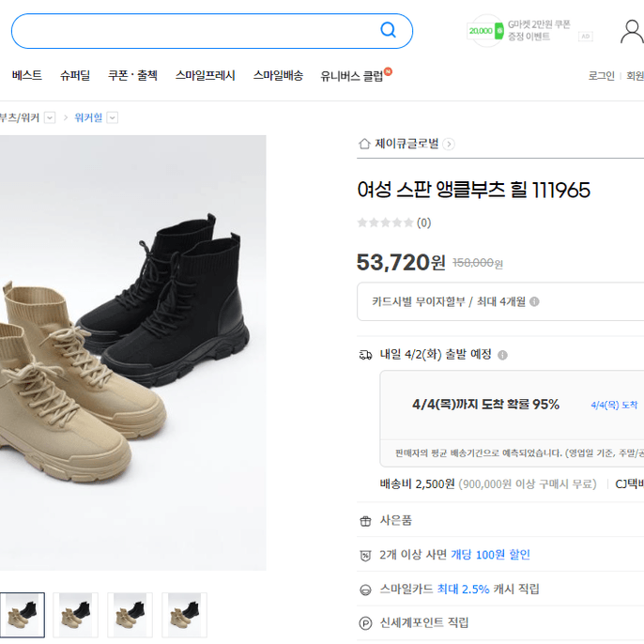Open the user account profile icon
The image size is (644, 644).
click(632, 32)
